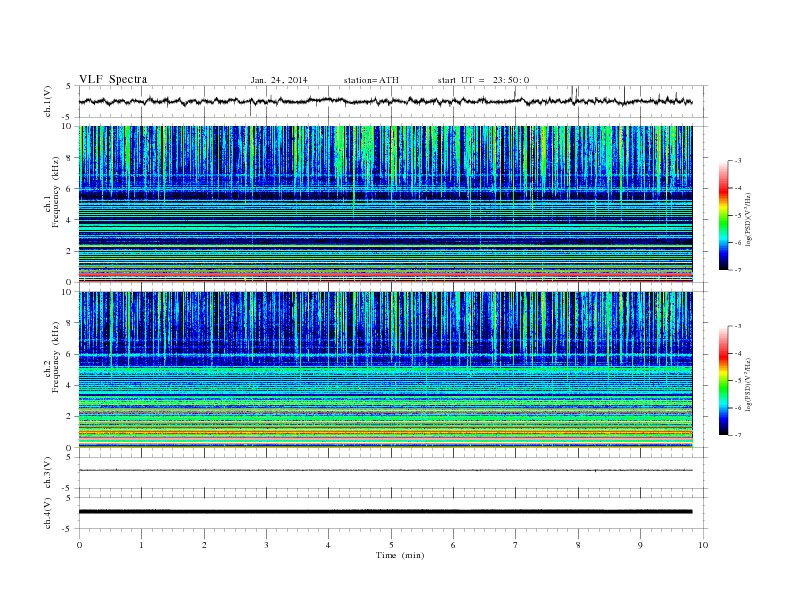This screenshot has width=792, height=612.
Task: Click the ch.1 PSD color scale bar
Action: point(724,216)
